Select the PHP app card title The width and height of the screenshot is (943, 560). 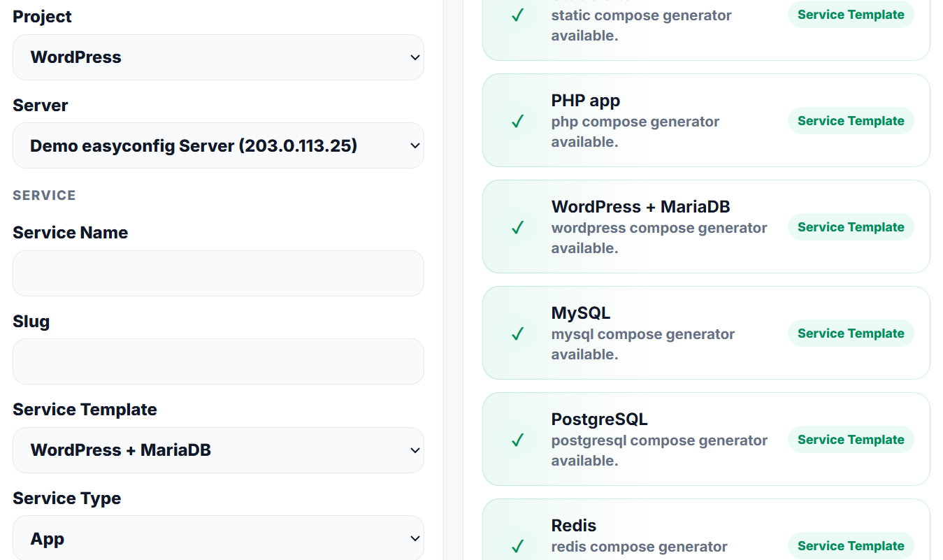point(586,101)
